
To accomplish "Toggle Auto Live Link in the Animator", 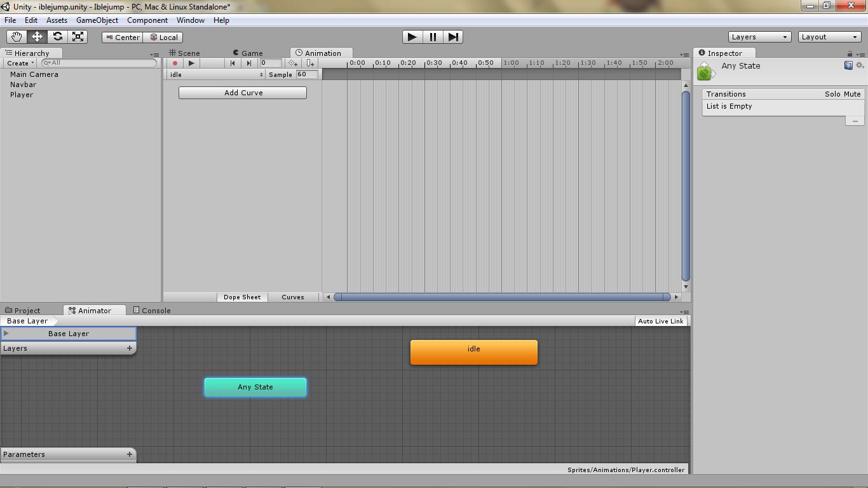I will [661, 322].
